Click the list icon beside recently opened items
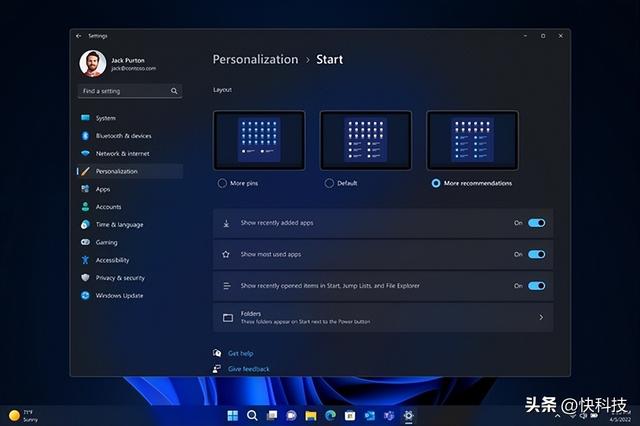 (227, 286)
